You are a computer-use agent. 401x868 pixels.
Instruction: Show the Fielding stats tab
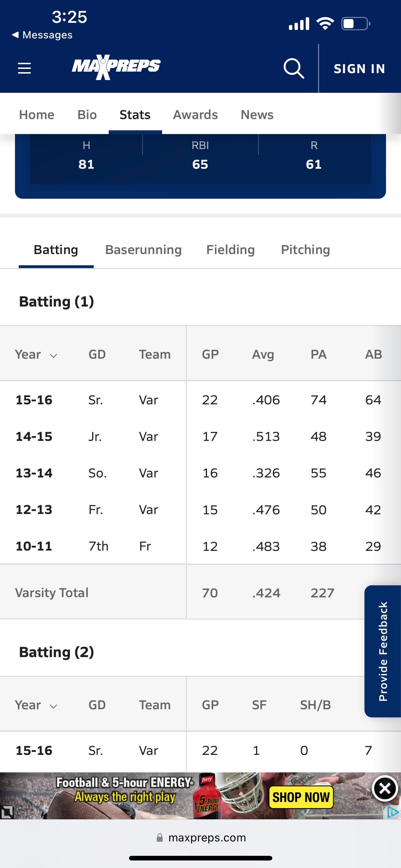tap(230, 250)
